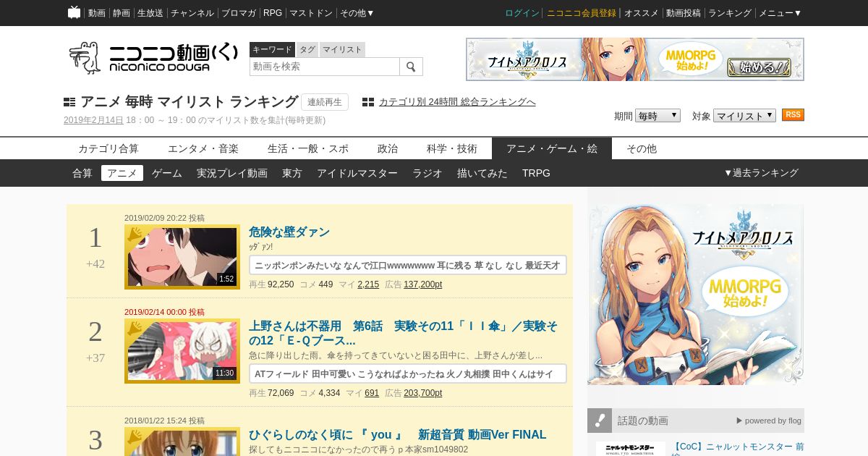Click list icon beside アニメ 毎時 マイリスト ランキング title

pyautogui.click(x=69, y=102)
